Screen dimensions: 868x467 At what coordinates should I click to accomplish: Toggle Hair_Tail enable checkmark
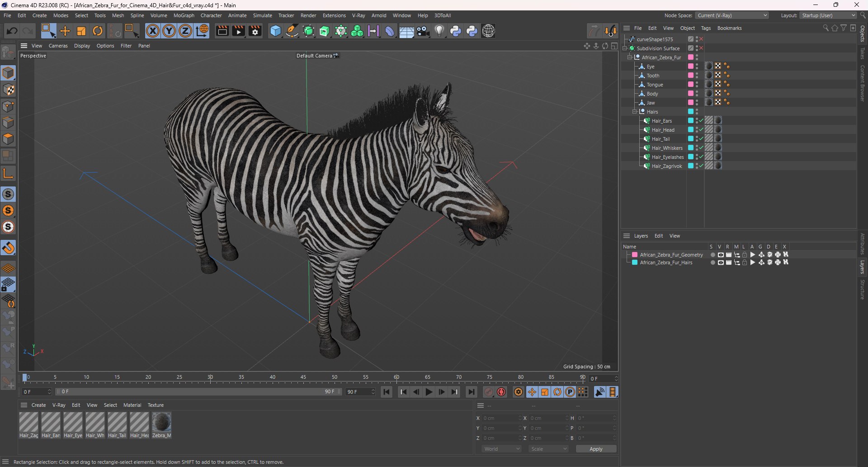click(701, 138)
